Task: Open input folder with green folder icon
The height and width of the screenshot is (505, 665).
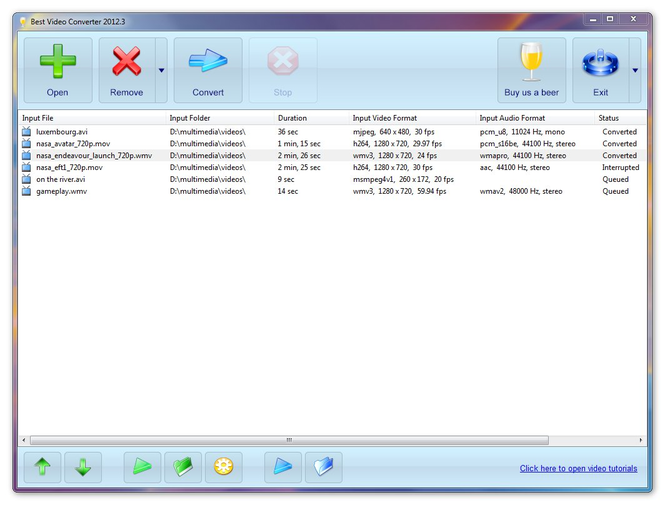Action: (x=183, y=467)
